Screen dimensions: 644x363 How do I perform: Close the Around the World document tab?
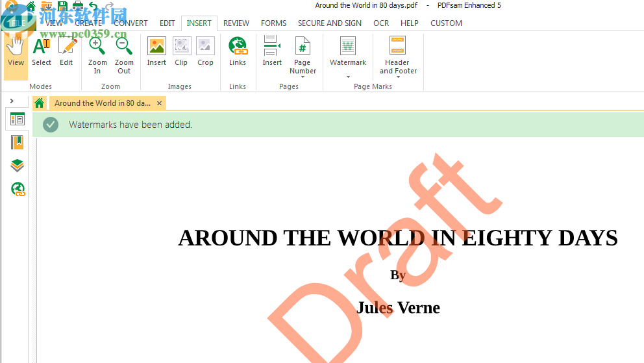[x=159, y=103]
